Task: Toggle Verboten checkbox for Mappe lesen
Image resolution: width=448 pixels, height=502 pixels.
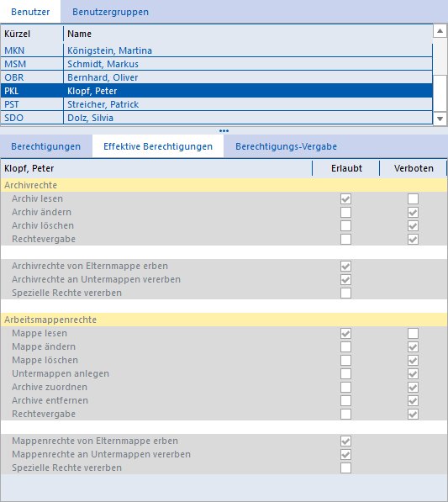Action: [413, 333]
